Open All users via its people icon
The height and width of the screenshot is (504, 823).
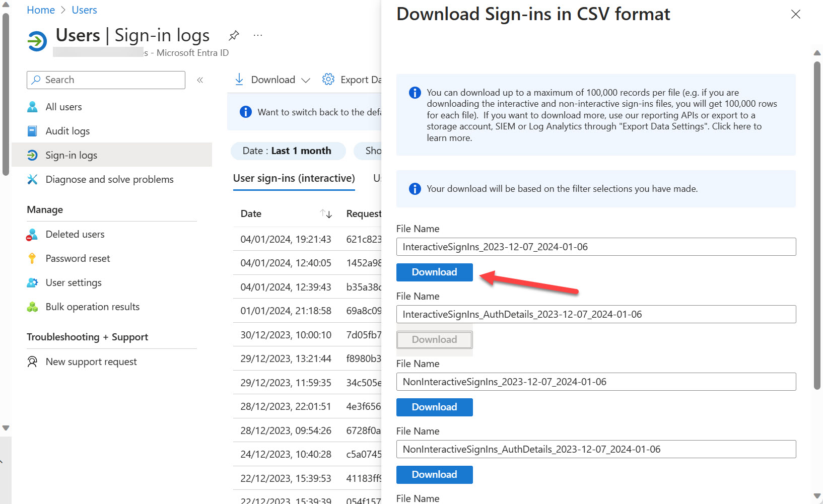pyautogui.click(x=32, y=107)
